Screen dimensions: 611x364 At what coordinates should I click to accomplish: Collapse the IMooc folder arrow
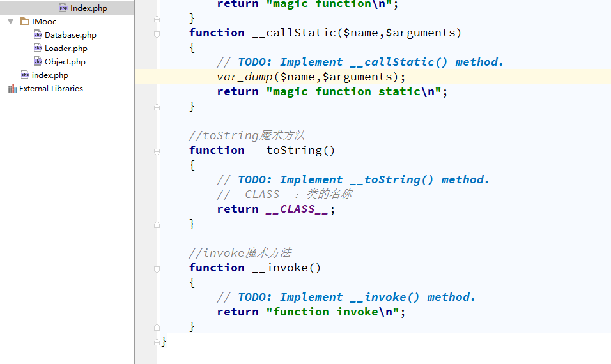click(x=10, y=22)
